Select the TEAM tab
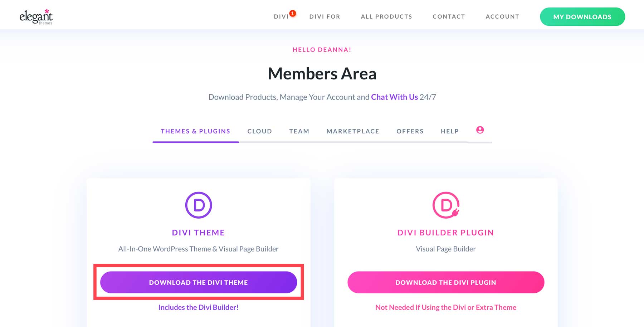 click(x=299, y=131)
